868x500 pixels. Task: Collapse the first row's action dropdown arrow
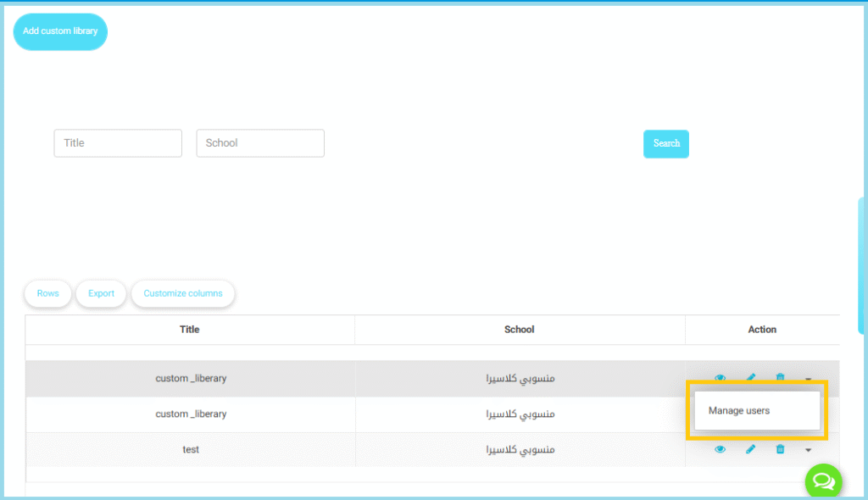[808, 379]
